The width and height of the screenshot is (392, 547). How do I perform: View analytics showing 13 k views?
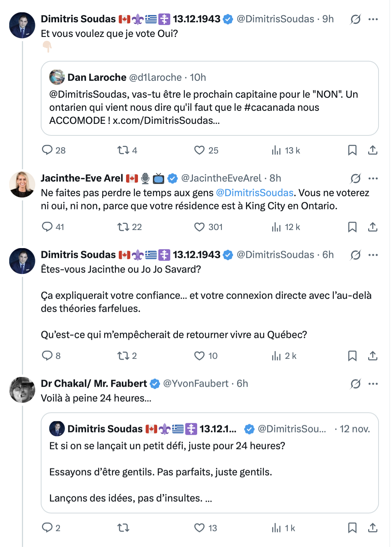point(286,150)
